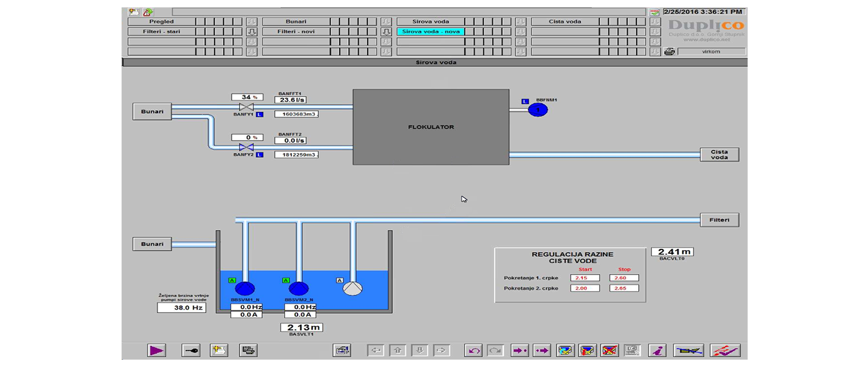
Task: Open the Bunari tab in the top-row navigation
Action: pos(296,21)
